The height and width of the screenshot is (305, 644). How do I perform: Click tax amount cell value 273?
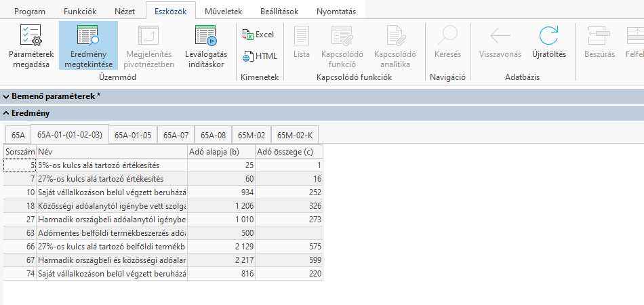289,220
